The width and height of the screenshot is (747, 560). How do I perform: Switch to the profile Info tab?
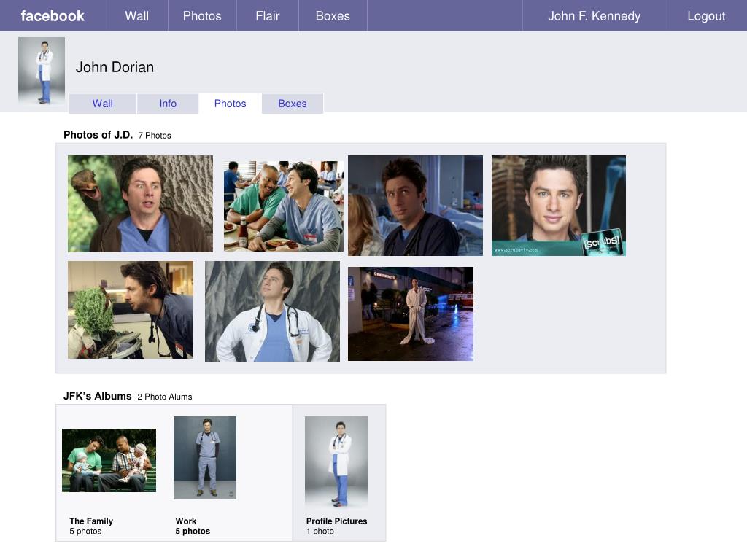coord(168,104)
